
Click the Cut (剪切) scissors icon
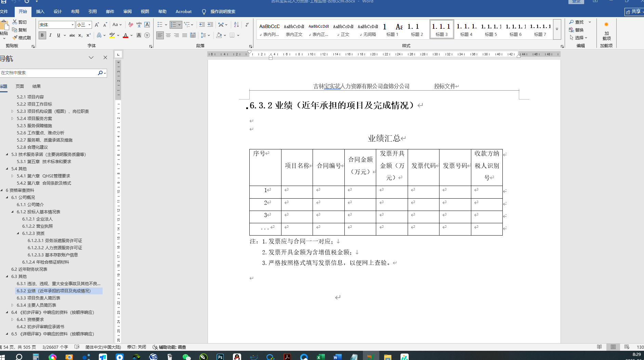click(x=15, y=22)
